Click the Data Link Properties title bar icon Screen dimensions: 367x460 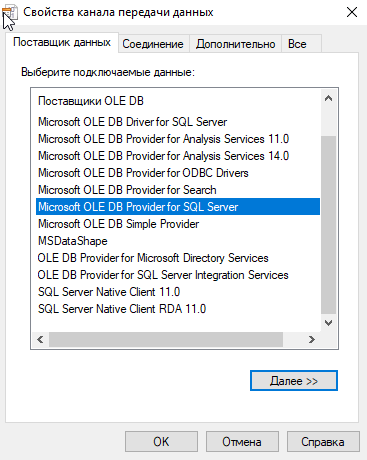tap(9, 13)
